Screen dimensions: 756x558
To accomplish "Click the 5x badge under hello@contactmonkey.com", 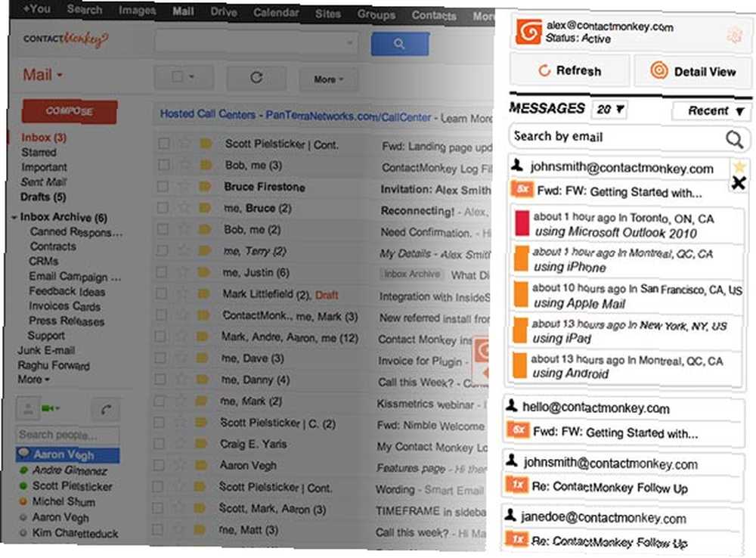I will 519,429.
